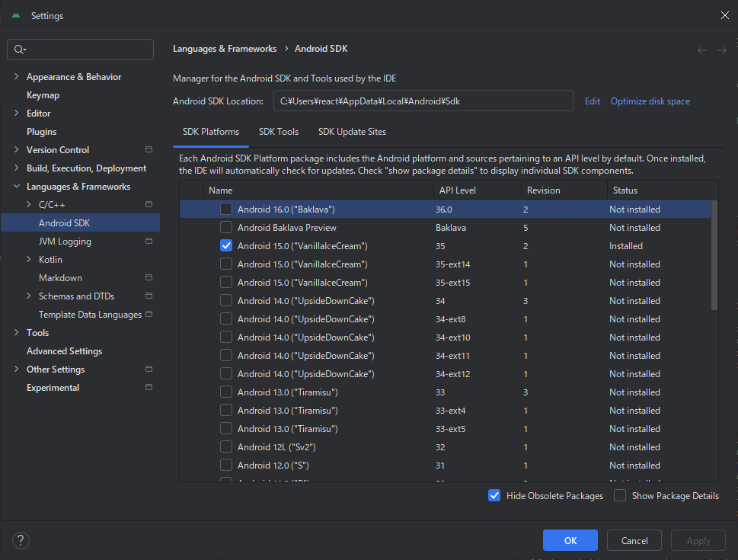Viewport: 738px width, 560px height.
Task: Click Android SDK Location path field
Action: coord(423,101)
